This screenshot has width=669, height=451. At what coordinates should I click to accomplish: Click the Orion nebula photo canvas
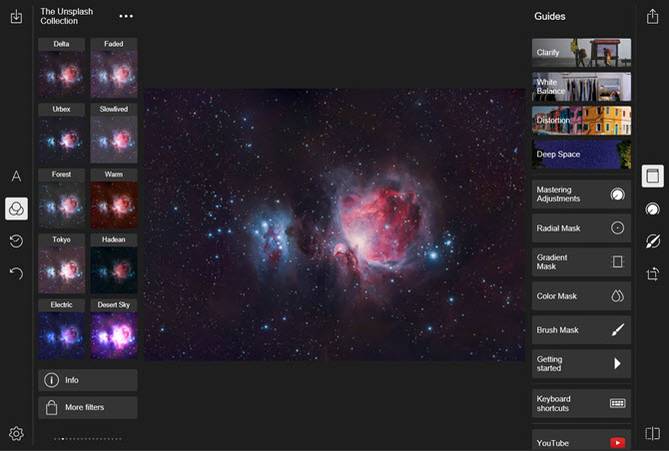(x=334, y=224)
